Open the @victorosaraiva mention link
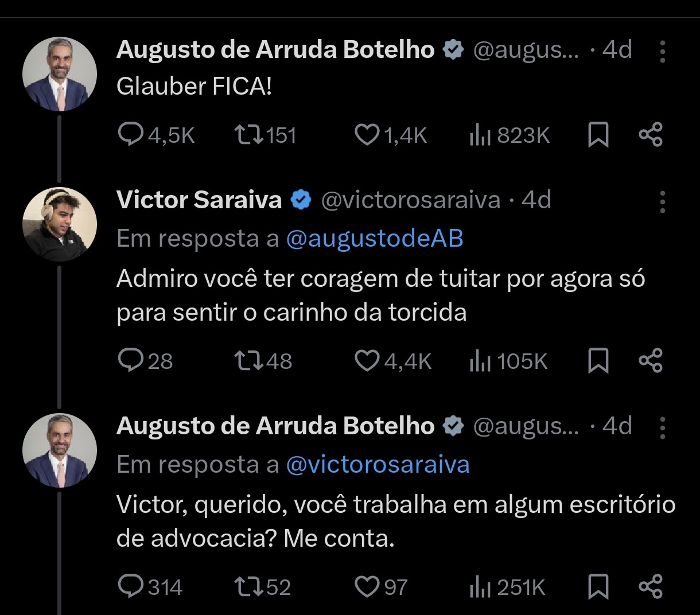This screenshot has height=615, width=700. [x=378, y=464]
